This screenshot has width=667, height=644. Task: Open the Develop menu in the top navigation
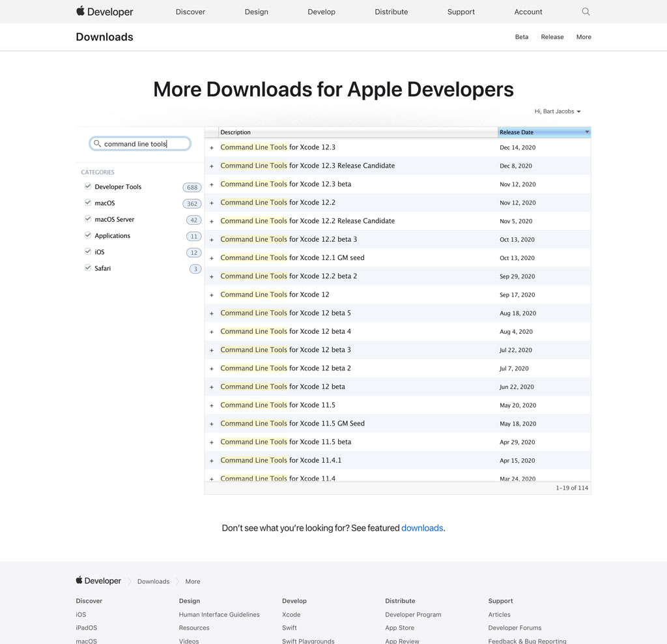(x=321, y=11)
